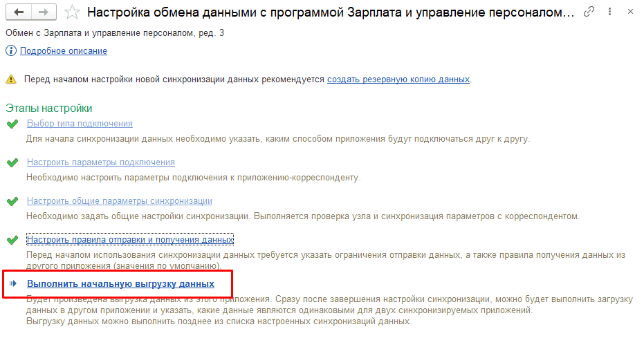Click the forward navigation arrow

tap(43, 12)
